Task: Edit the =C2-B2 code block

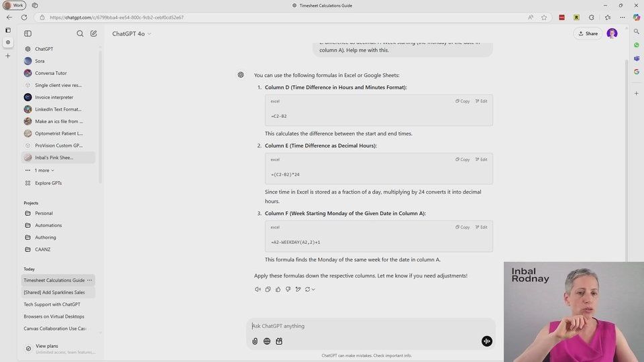Action: pos(482,101)
